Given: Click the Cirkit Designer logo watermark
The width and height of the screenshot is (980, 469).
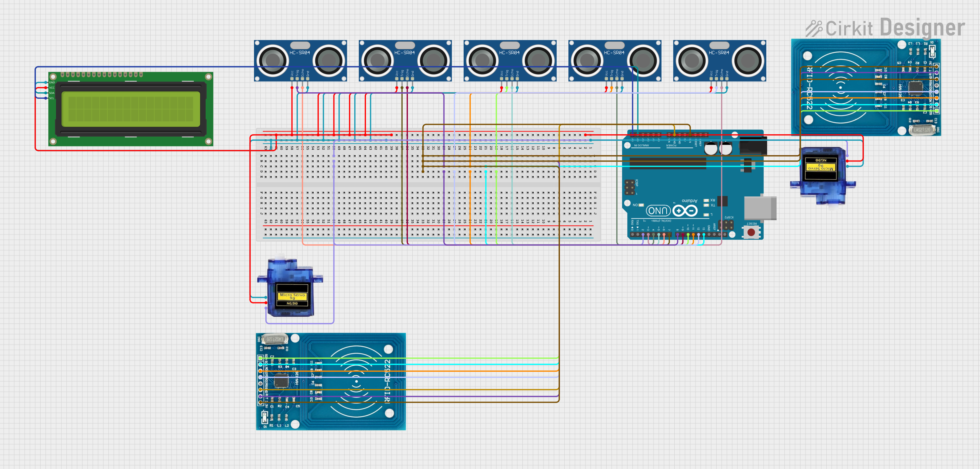Looking at the screenshot, I should [x=885, y=28].
